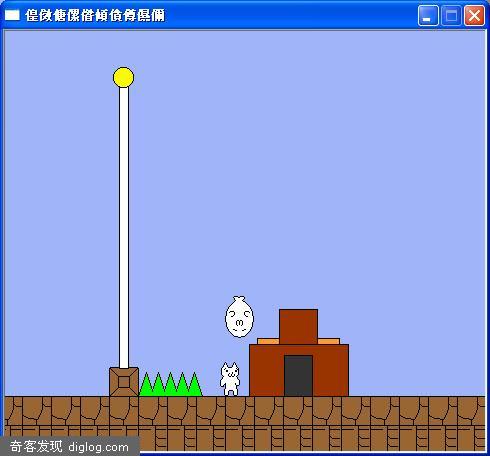Minimize the game window

428,15
